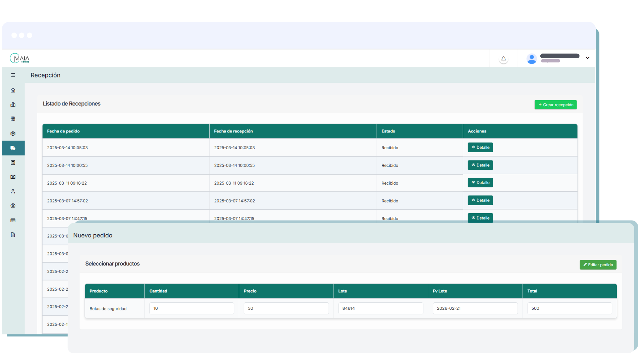This screenshot has height=362, width=644.
Task: Click the Editar pedido button
Action: [598, 265]
